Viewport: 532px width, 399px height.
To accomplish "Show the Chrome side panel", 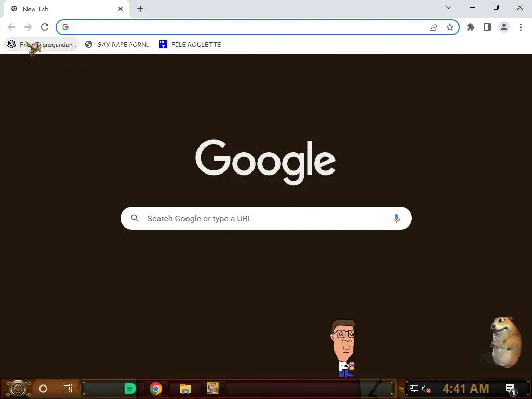I will click(x=487, y=27).
